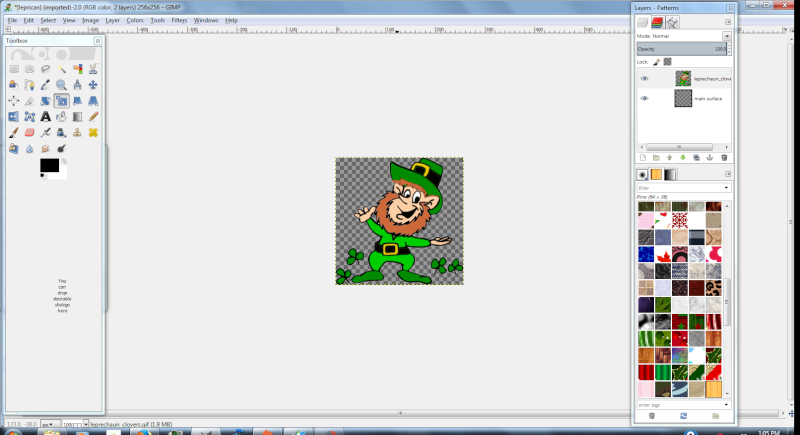Hide the main surface layer
This screenshot has height=435, width=800.
tap(644, 98)
